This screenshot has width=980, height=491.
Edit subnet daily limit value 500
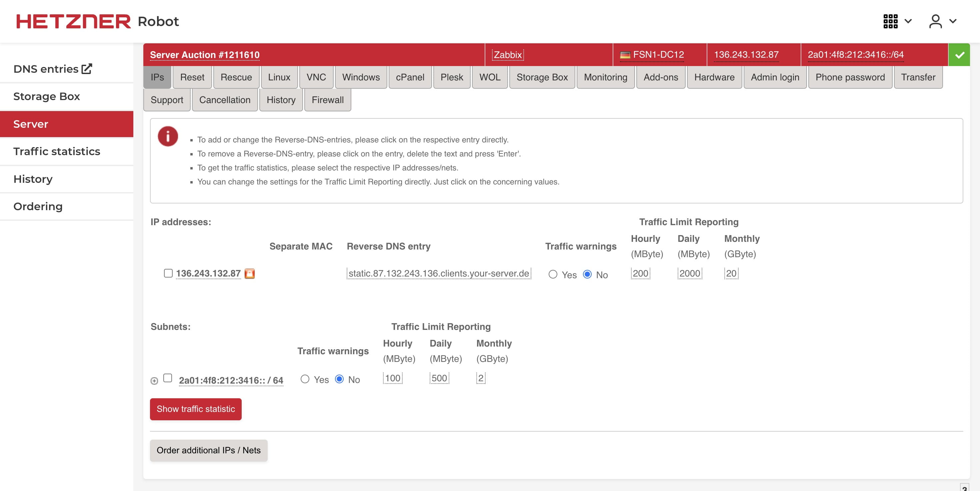(439, 378)
